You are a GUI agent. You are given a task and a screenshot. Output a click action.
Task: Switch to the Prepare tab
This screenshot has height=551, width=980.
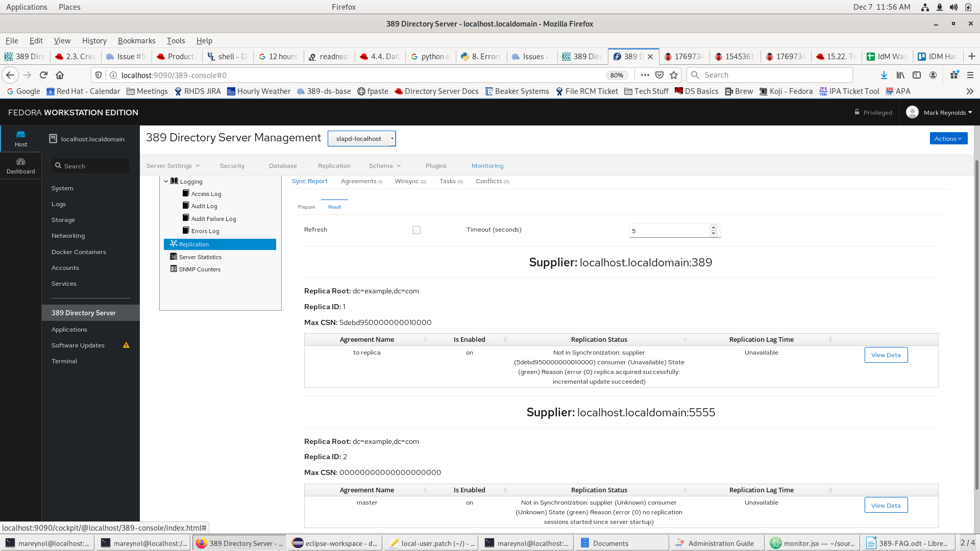(306, 207)
